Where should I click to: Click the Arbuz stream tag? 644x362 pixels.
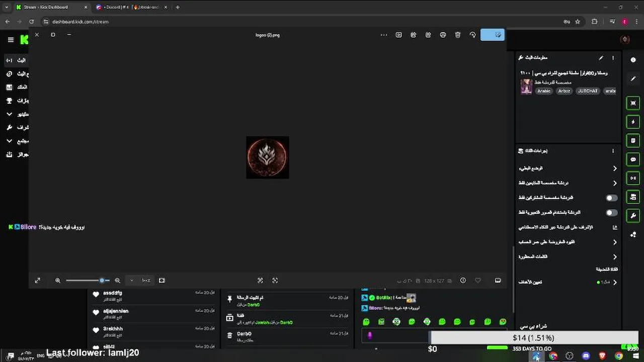tap(564, 91)
